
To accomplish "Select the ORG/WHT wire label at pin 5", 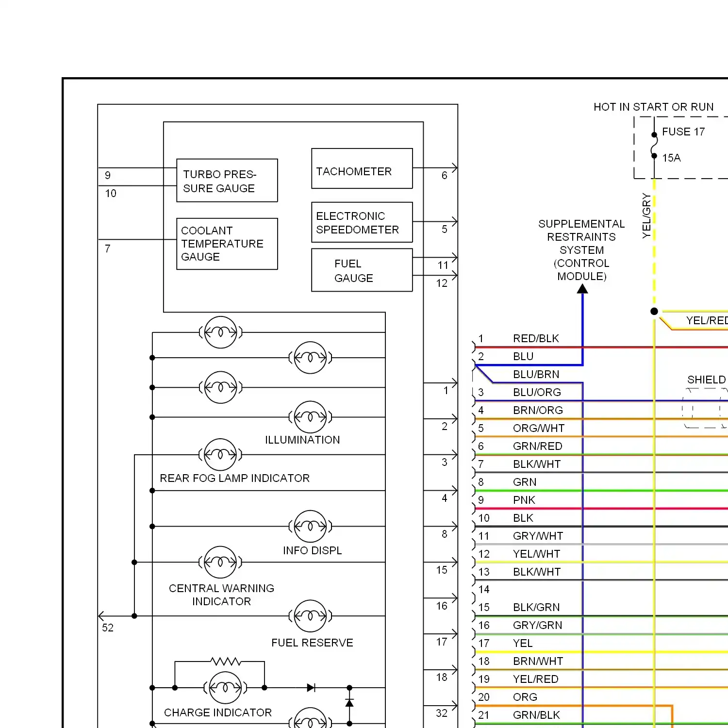I will tap(539, 428).
